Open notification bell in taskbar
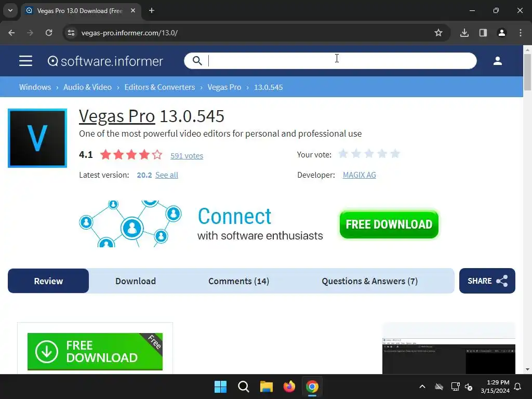The image size is (532, 399). tap(518, 387)
